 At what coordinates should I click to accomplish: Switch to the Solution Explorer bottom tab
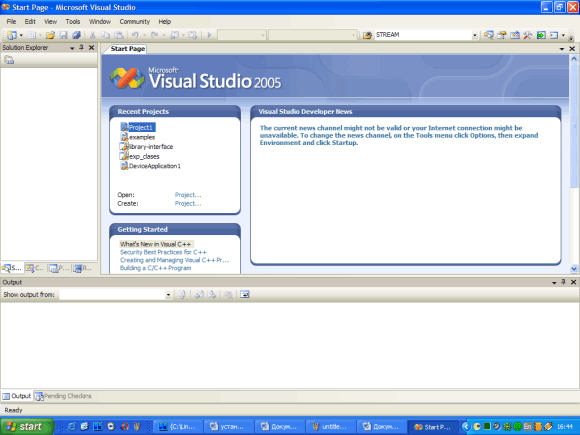click(x=12, y=268)
